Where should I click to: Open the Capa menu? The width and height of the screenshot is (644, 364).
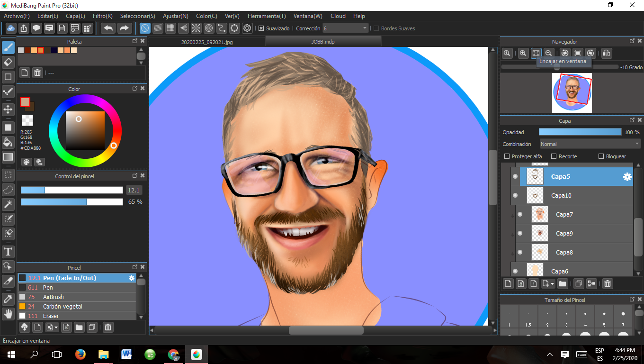75,16
